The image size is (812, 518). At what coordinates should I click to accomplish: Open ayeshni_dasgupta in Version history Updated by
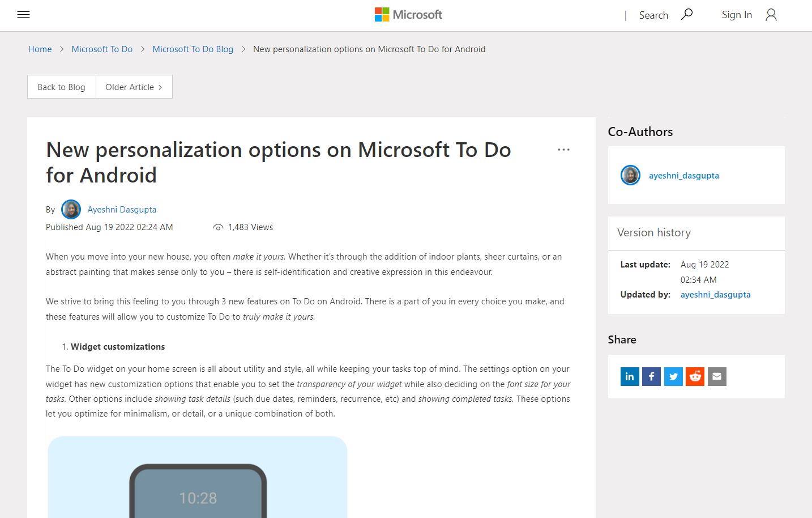click(x=715, y=294)
